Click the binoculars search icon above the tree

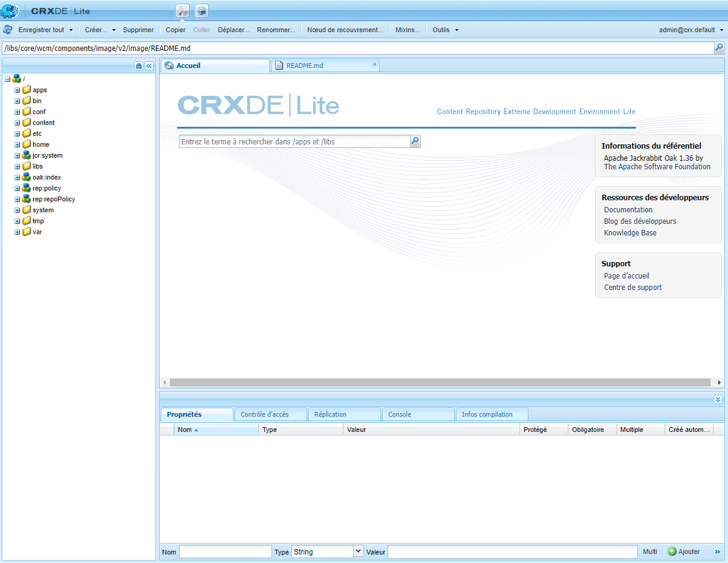138,66
